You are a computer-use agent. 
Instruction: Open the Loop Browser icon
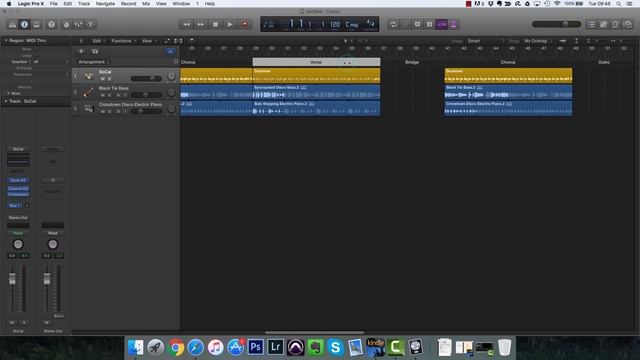tap(616, 24)
